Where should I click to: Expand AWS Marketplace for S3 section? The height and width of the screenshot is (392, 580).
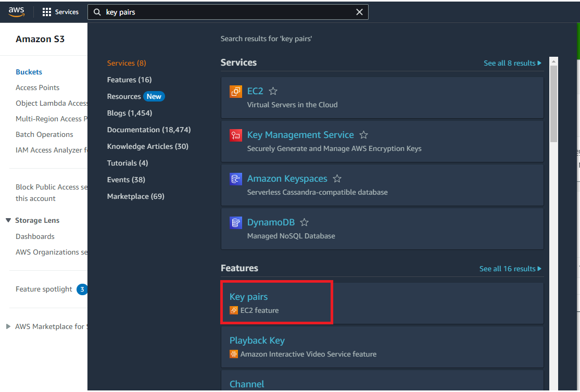pos(8,326)
